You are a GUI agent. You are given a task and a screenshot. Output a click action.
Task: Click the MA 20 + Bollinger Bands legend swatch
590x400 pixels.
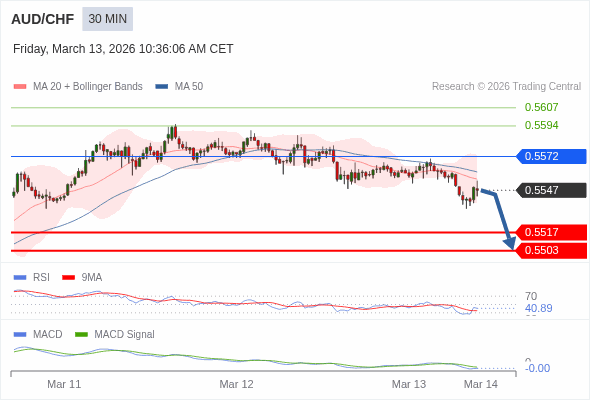[20, 87]
